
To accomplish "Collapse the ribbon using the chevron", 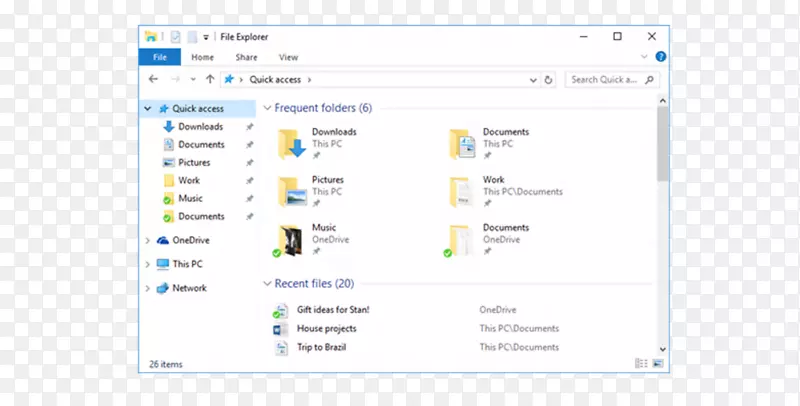I will 644,57.
